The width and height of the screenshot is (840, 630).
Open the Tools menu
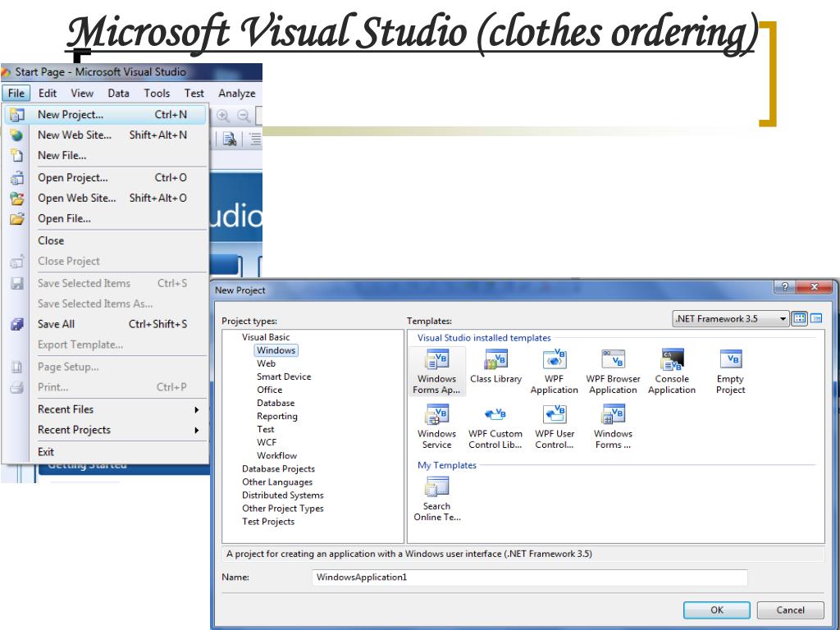point(157,94)
